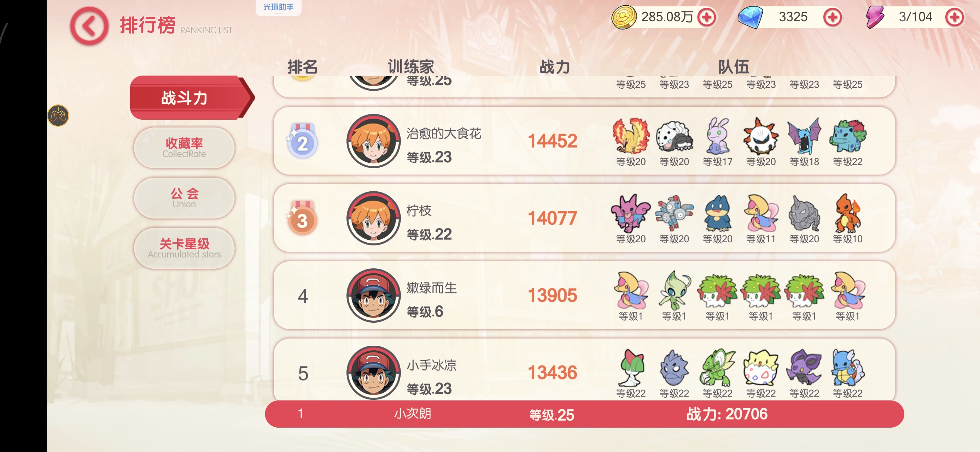Open trainer 小手冰凉 avatar at rank 5
The image size is (980, 452).
pyautogui.click(x=373, y=373)
